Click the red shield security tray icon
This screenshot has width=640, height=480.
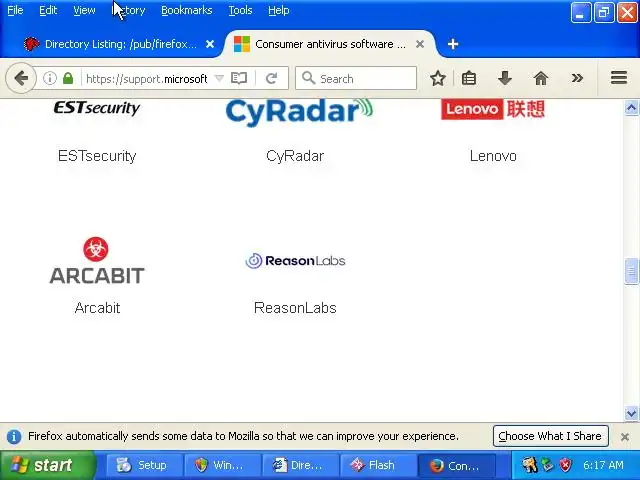pos(565,465)
